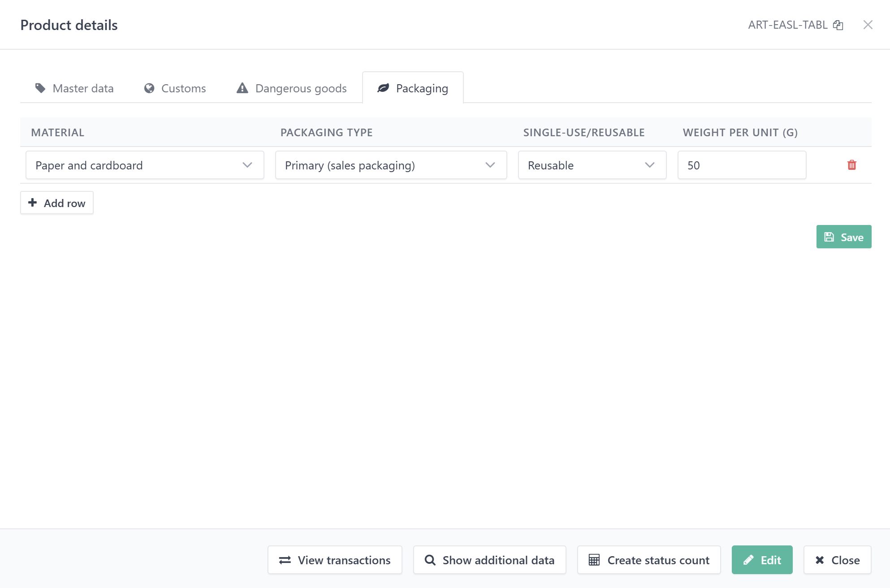Open the Material dropdown showing Paper and cardboard
890x588 pixels.
pos(145,165)
